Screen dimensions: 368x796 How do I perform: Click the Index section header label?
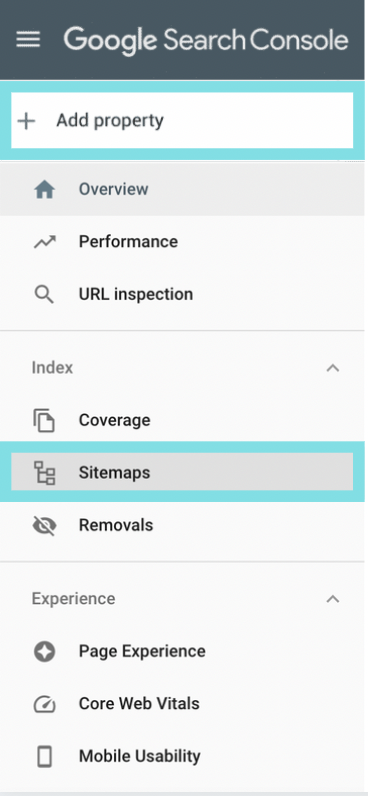52,368
